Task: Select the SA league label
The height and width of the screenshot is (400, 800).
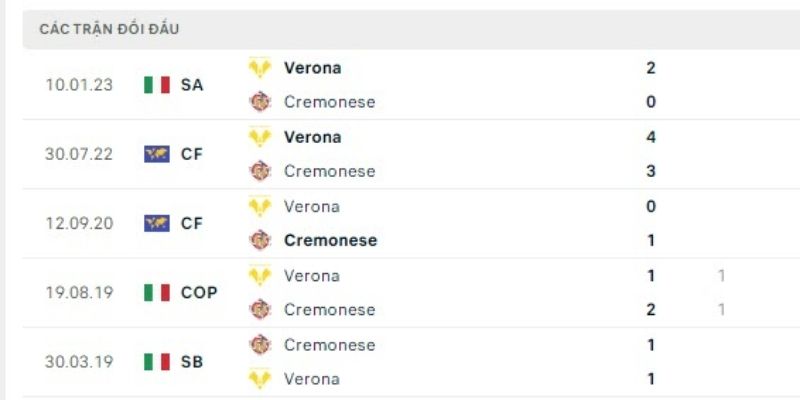Action: [x=192, y=85]
